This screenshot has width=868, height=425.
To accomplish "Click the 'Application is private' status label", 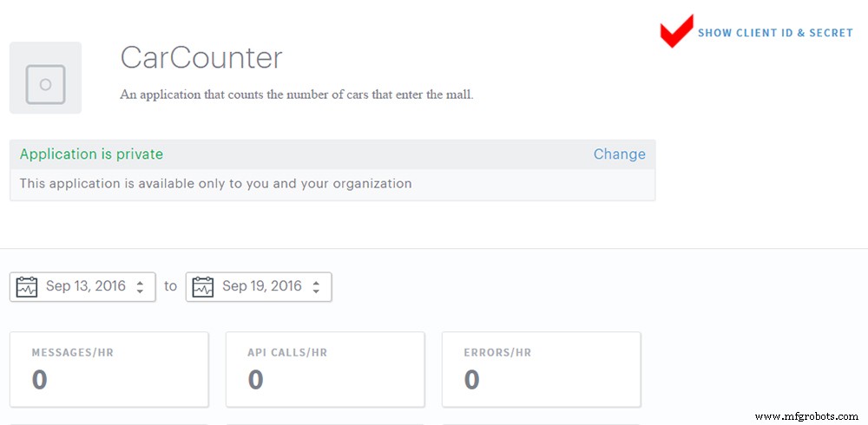I will [91, 154].
